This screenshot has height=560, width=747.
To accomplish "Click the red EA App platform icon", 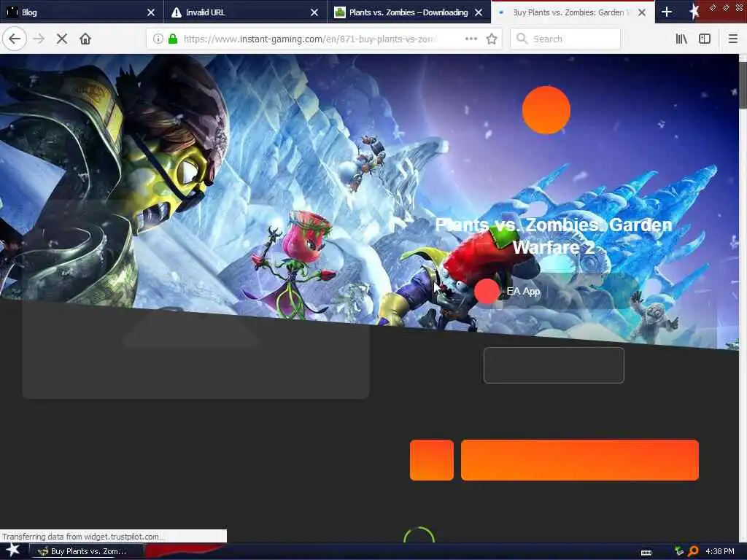I will [487, 291].
